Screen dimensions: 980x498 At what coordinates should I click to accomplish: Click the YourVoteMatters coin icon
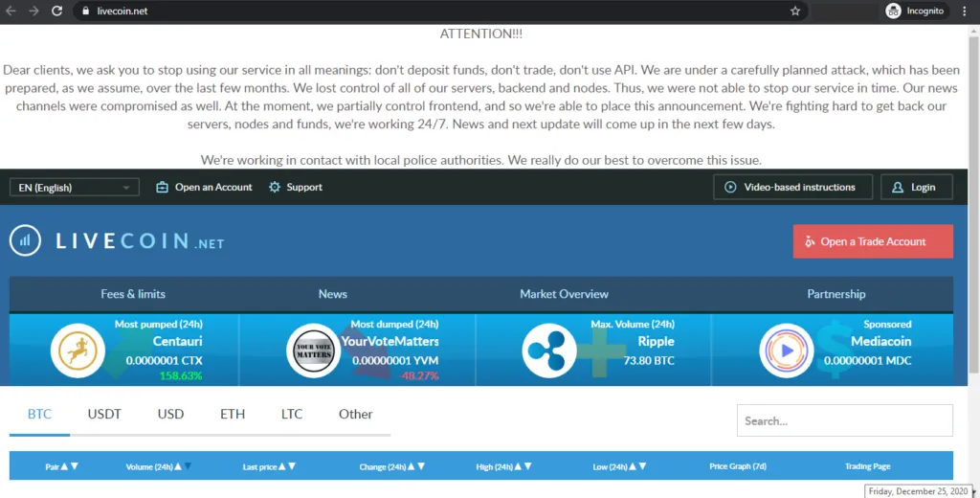coord(313,351)
